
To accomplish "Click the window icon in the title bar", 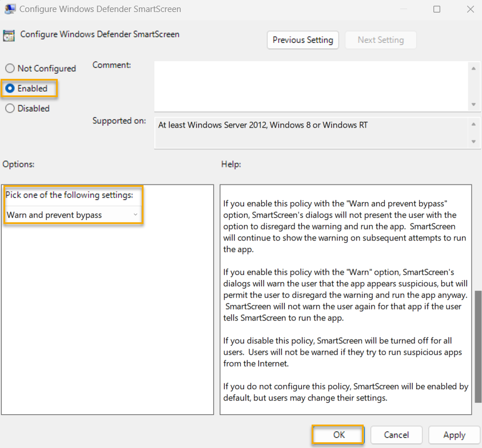I will click(9, 9).
